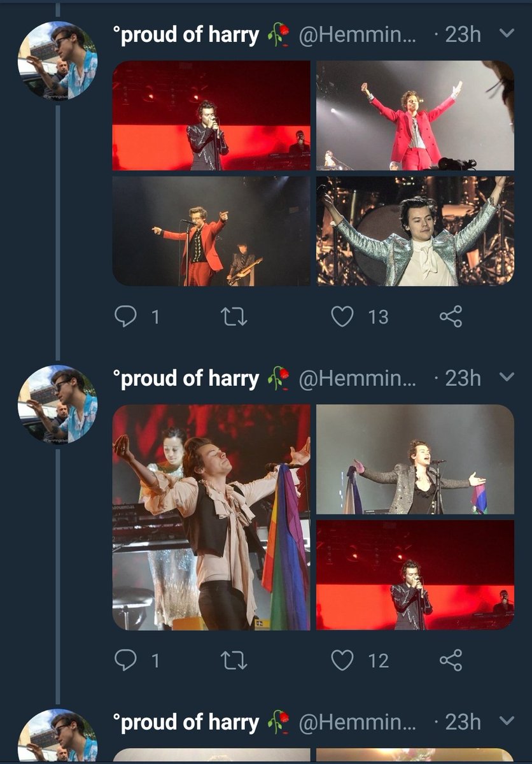Open second tweet's author profile picture
The width and height of the screenshot is (532, 764).
[58, 404]
